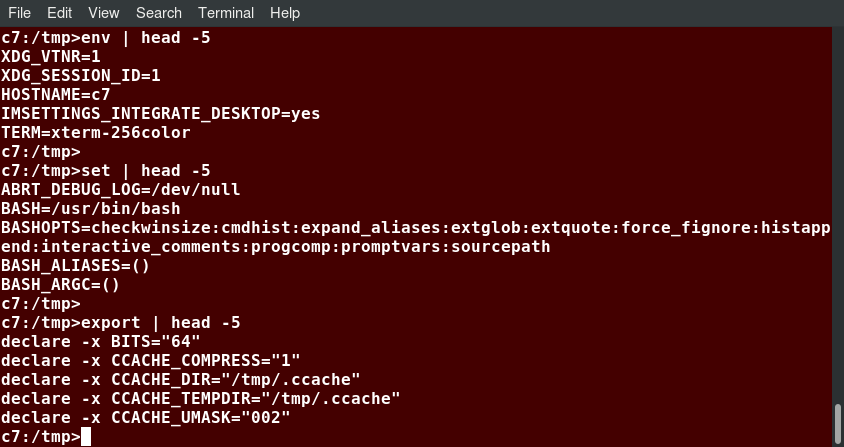Screen dimensions: 844x447
Task: Click the BASH=/usr/bin/bash line
Action: 90,208
